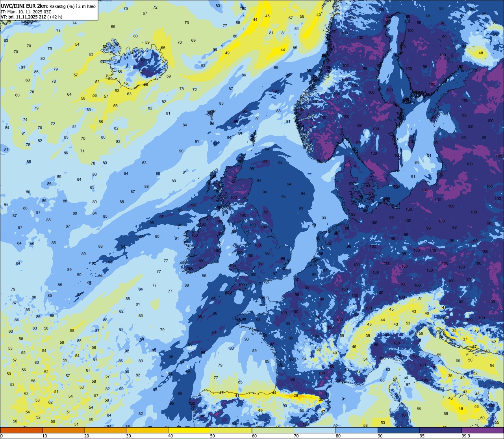The image size is (504, 439).
Task: Click the 30–40 amber legend segment
Action: point(147,430)
